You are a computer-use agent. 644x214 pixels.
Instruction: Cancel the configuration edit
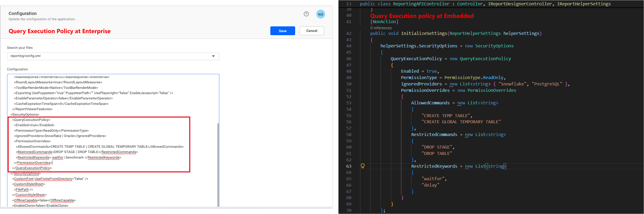pyautogui.click(x=312, y=31)
